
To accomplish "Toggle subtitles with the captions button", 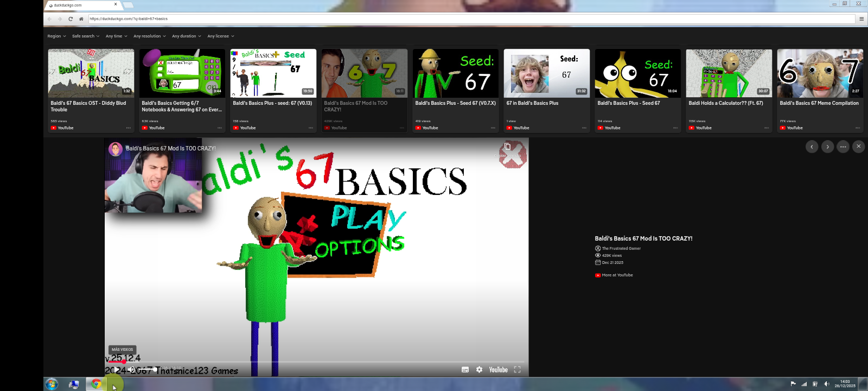I will (x=465, y=370).
